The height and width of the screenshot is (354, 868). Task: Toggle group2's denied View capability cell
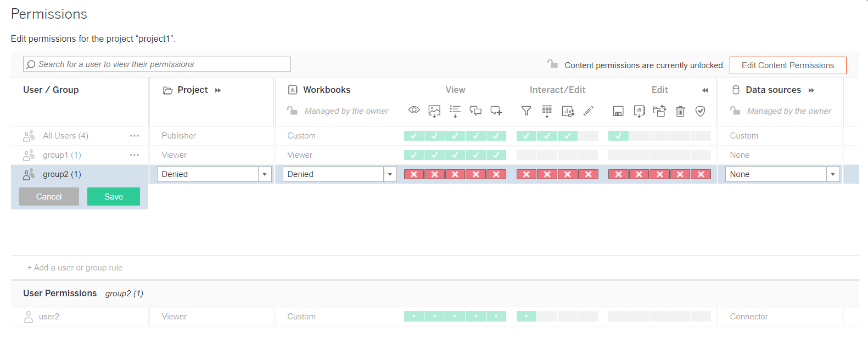click(x=414, y=174)
